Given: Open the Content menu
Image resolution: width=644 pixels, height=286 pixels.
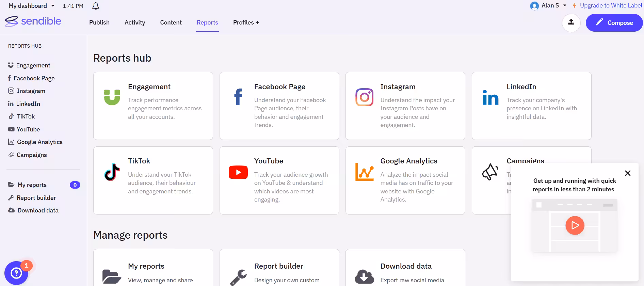Looking at the screenshot, I should 171,22.
